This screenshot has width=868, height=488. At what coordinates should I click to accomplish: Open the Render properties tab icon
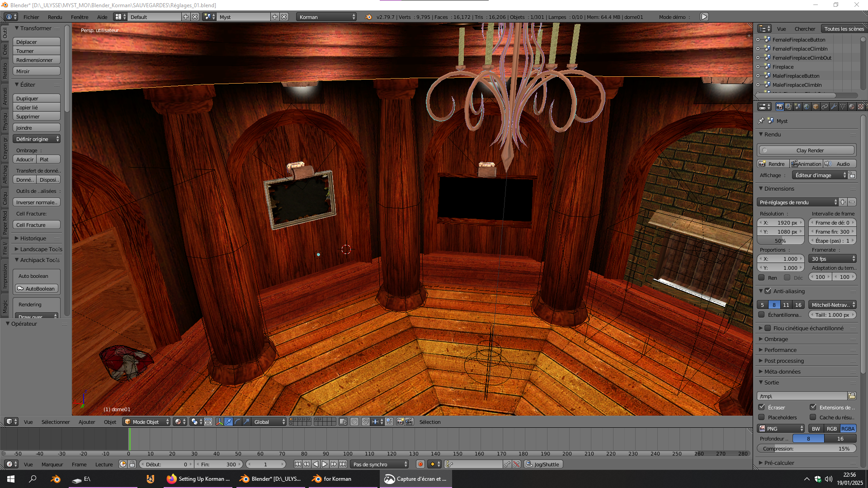tap(779, 107)
